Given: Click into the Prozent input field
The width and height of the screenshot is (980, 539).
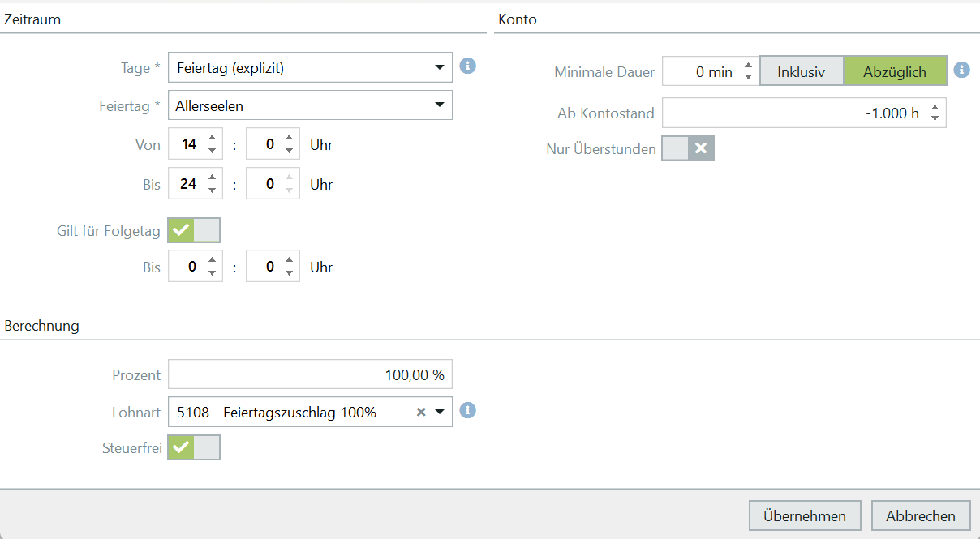Looking at the screenshot, I should point(310,374).
